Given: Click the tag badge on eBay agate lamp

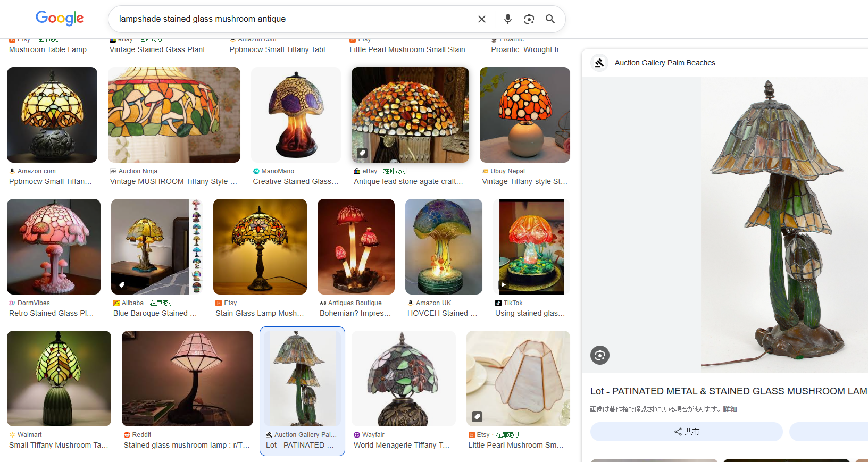Looking at the screenshot, I should (x=362, y=153).
